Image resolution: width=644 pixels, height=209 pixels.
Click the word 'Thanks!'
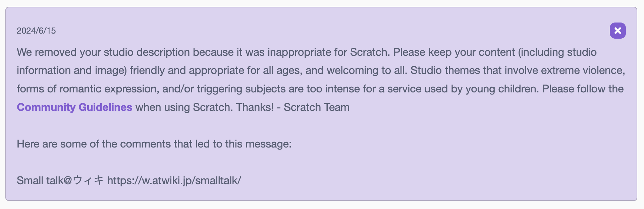click(255, 107)
